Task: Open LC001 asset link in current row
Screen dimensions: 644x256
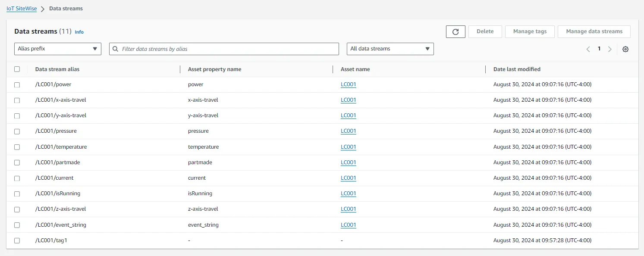Action: tap(349, 178)
